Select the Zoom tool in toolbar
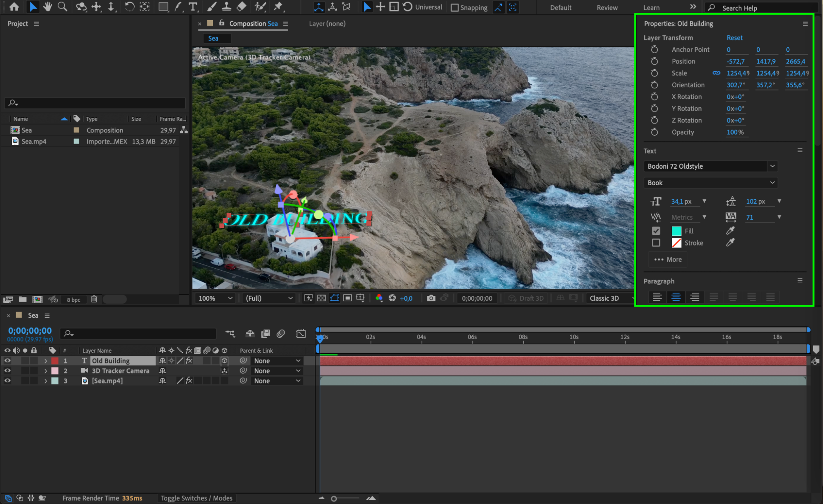The width and height of the screenshot is (823, 504). (x=63, y=7)
